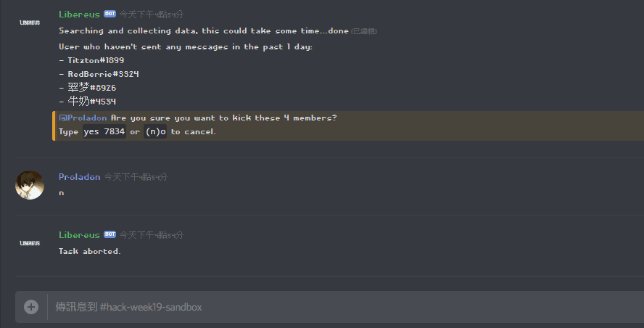Click the BOT badge on first Libereus message
This screenshot has height=328, width=644.
[x=110, y=14]
